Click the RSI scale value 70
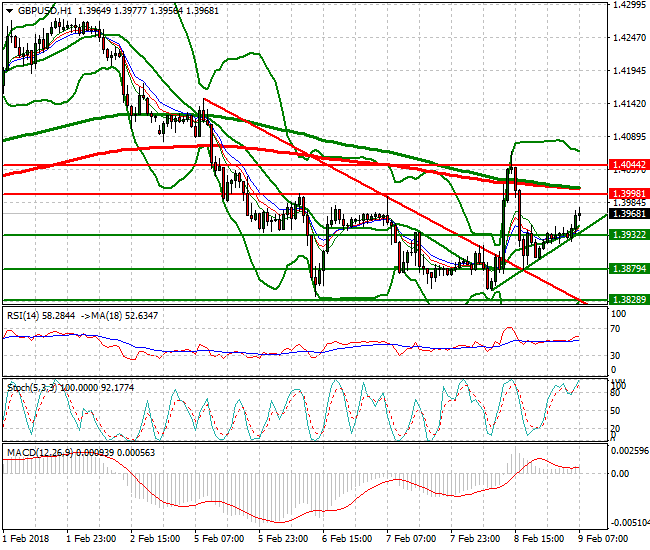 pyautogui.click(x=616, y=329)
